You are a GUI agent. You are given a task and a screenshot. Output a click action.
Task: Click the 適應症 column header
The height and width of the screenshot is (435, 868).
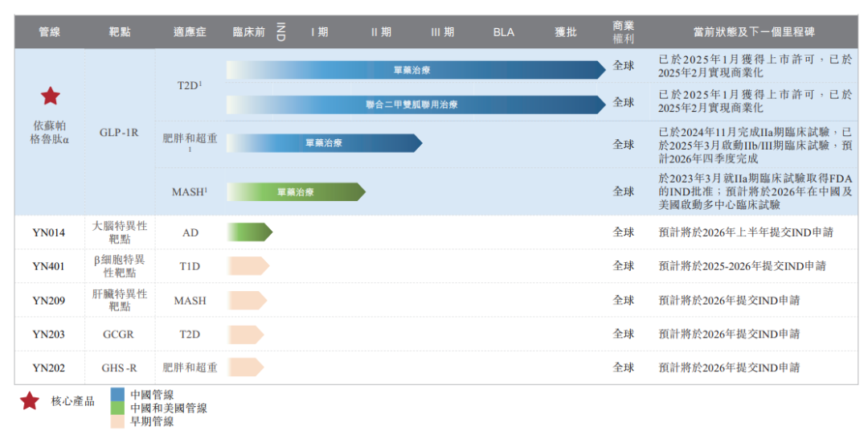[x=190, y=32]
